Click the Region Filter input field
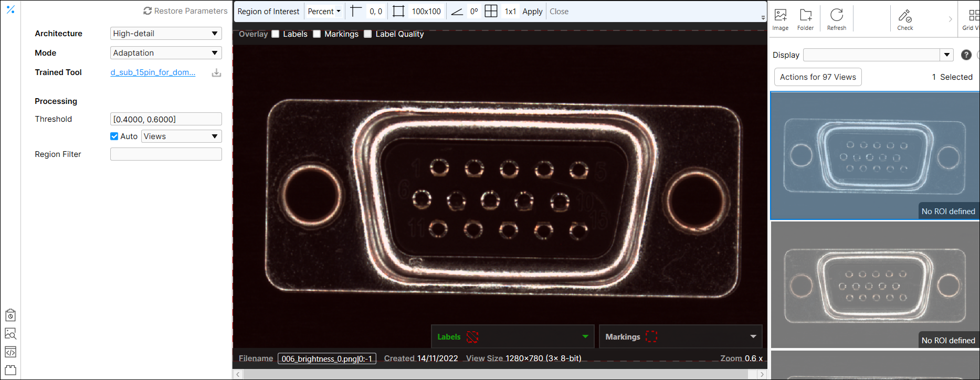 tap(166, 154)
